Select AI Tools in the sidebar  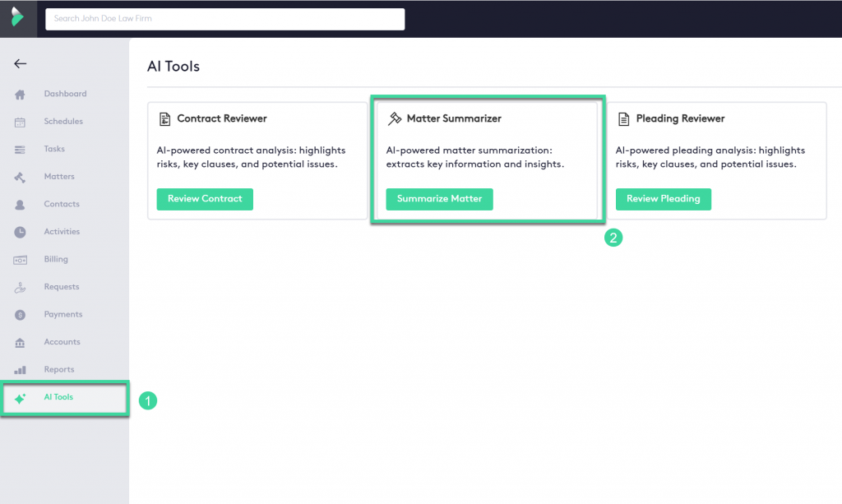pyautogui.click(x=58, y=397)
